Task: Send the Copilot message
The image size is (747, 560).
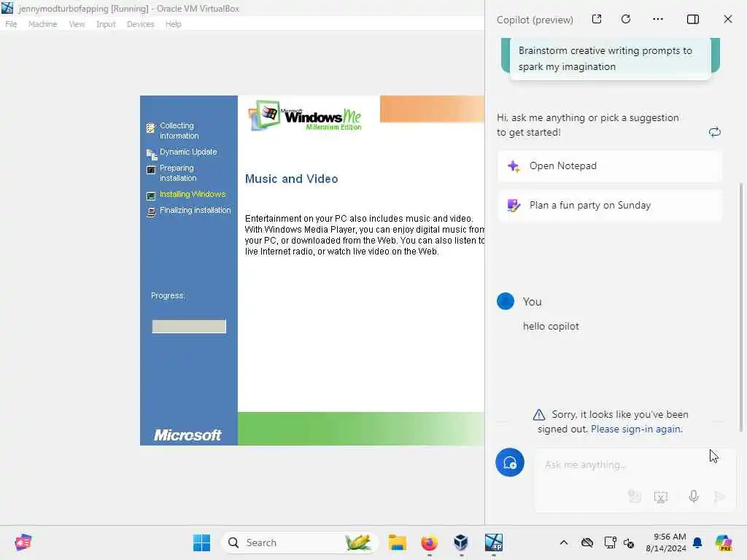Action: click(720, 497)
